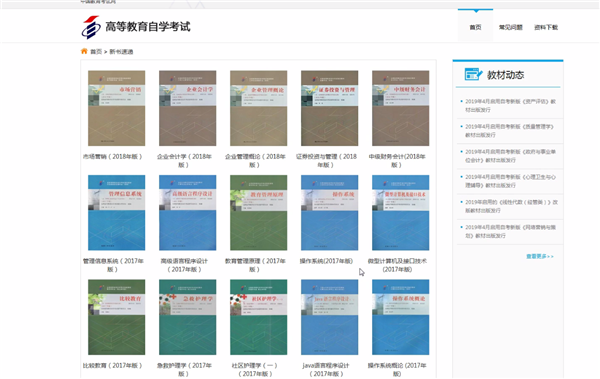Click the 管理信息系统（2017年版）title link
The height and width of the screenshot is (379, 600).
tap(113, 265)
